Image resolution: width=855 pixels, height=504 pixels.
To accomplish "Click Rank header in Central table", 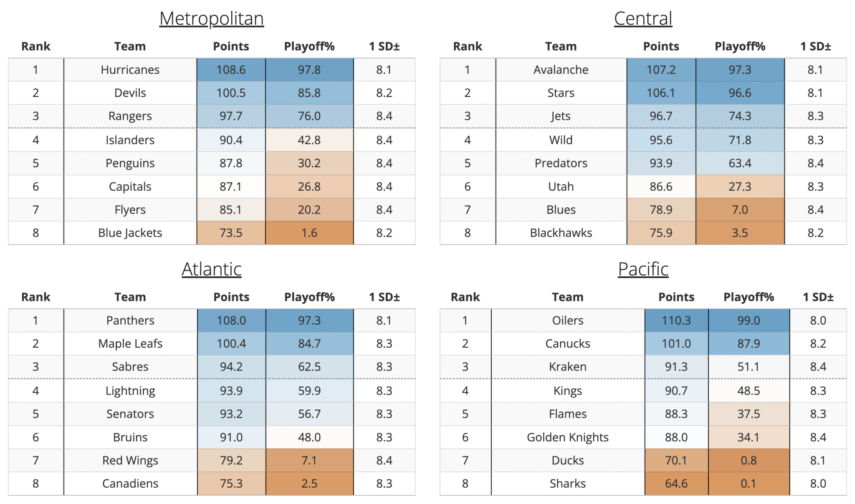I will (x=467, y=46).
